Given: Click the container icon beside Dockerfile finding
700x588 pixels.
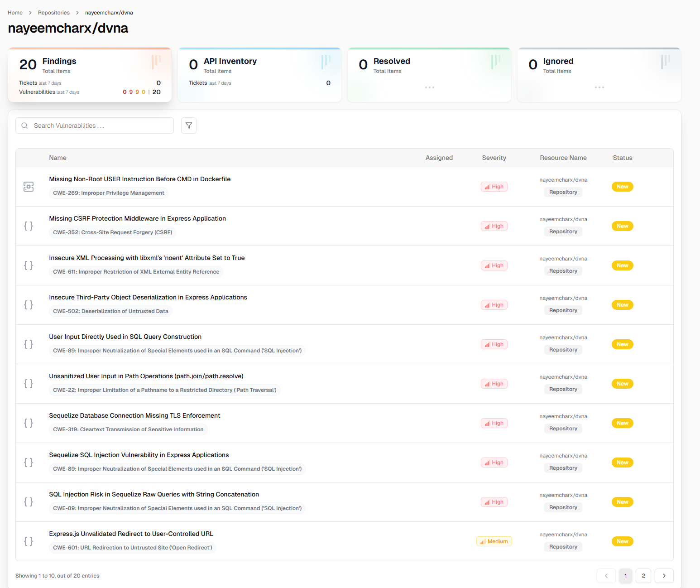Looking at the screenshot, I should (29, 186).
